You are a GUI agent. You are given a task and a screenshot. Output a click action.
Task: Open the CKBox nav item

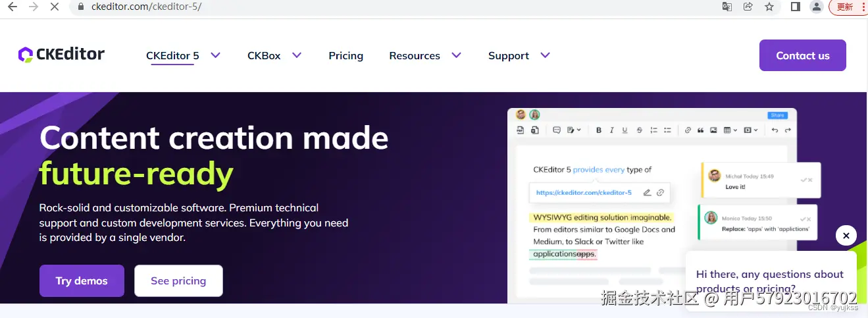(x=264, y=56)
